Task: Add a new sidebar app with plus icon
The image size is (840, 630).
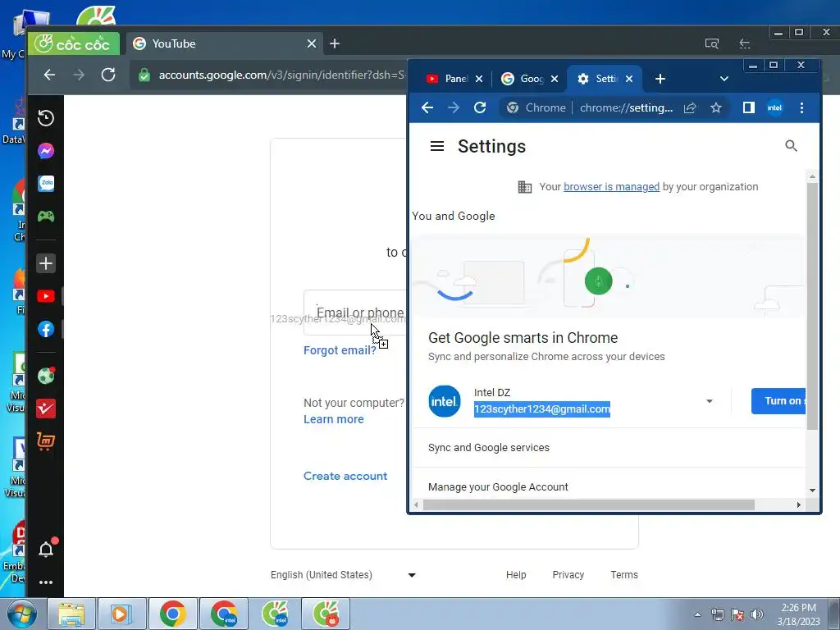Action: point(46,263)
